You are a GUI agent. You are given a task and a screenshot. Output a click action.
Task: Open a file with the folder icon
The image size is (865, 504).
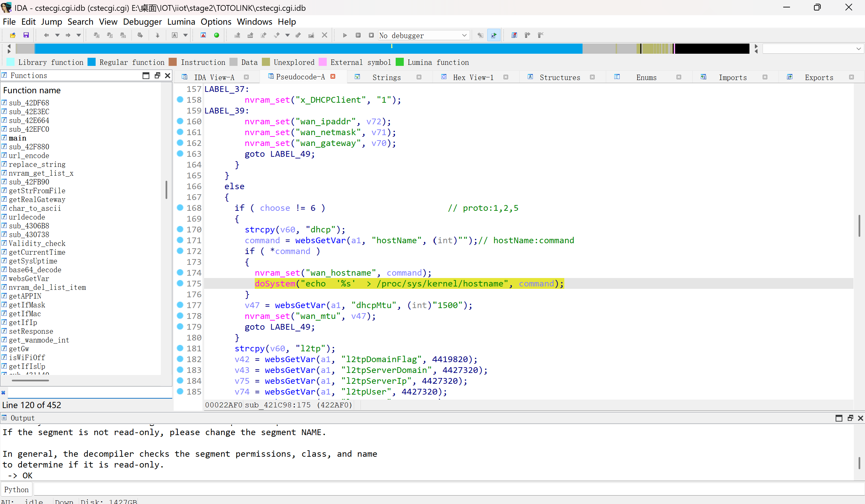[x=13, y=35]
